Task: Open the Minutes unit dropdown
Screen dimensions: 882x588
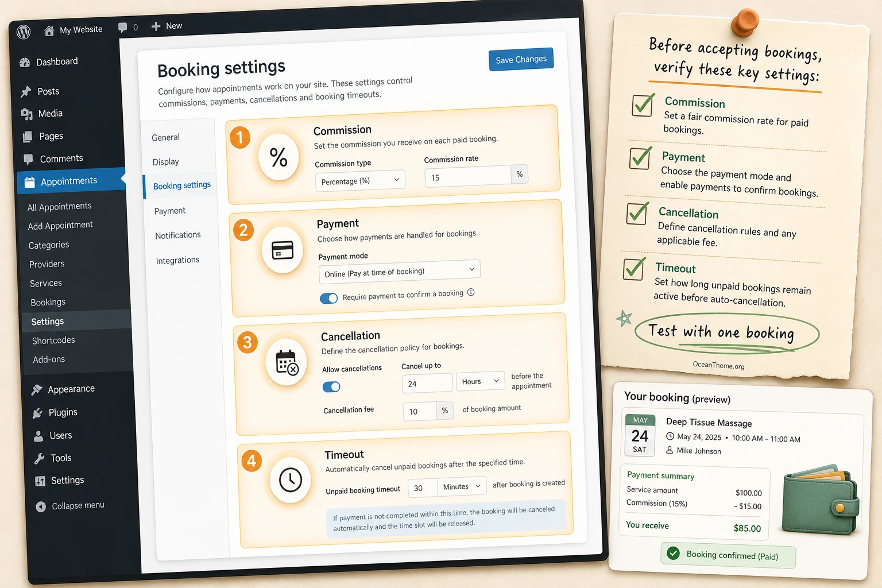Action: pyautogui.click(x=462, y=486)
